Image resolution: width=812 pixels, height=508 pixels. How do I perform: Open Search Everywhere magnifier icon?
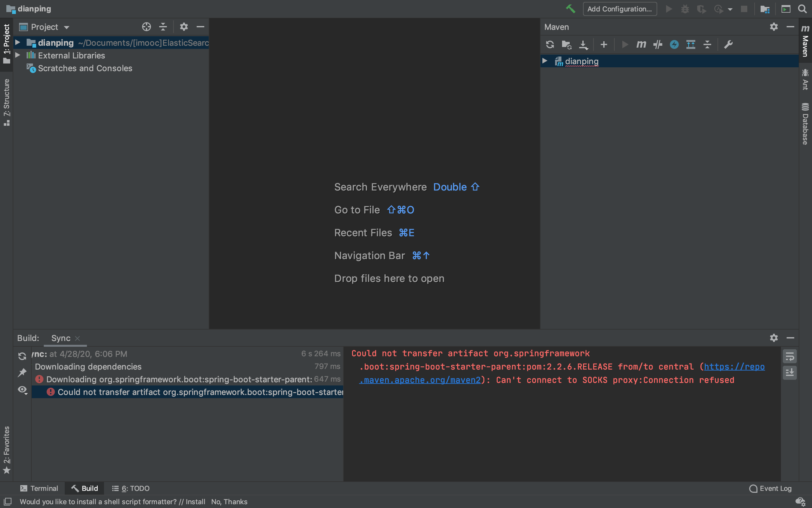[x=802, y=9]
